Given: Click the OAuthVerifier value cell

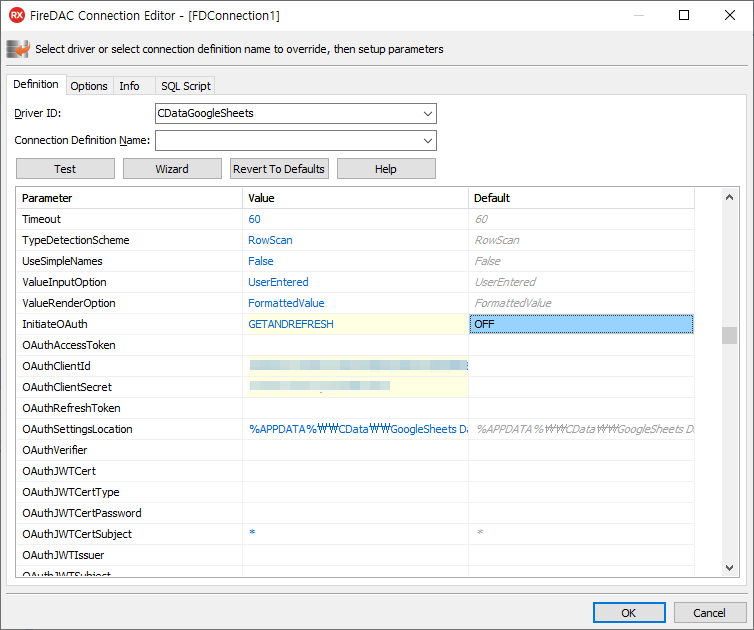Looking at the screenshot, I should (x=356, y=450).
